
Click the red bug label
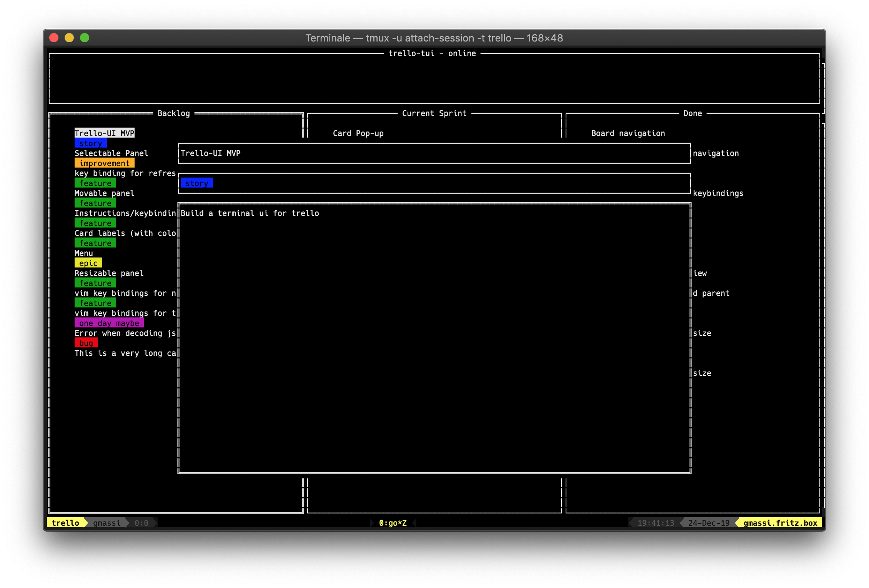click(x=86, y=343)
